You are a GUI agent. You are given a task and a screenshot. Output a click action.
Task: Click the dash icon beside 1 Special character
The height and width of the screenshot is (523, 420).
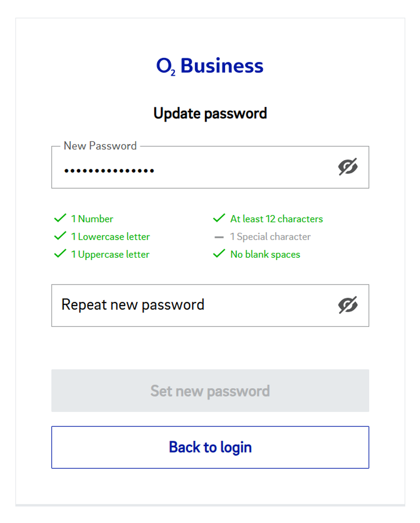[219, 237]
